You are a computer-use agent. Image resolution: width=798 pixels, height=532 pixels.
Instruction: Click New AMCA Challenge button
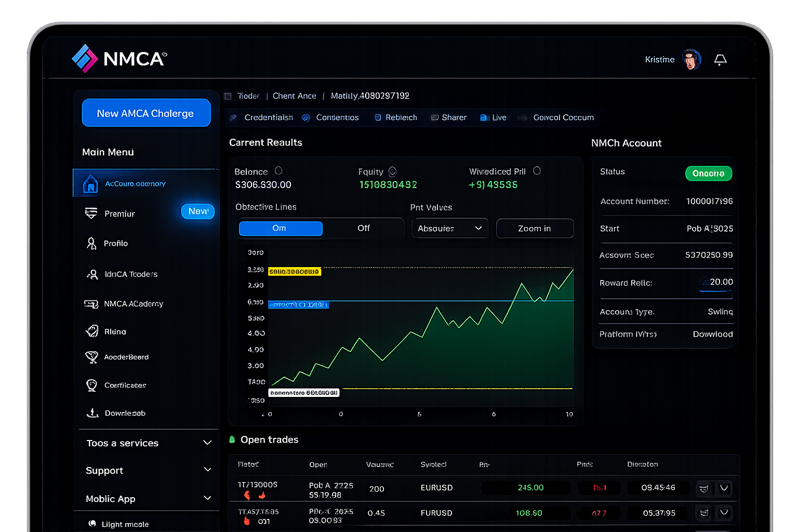coord(146,113)
